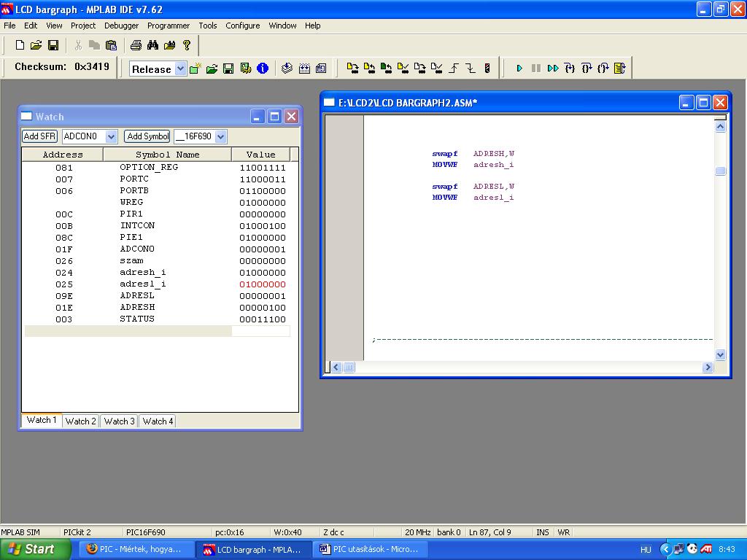This screenshot has width=747, height=560.
Task: Click the Address column header
Action: tap(63, 155)
